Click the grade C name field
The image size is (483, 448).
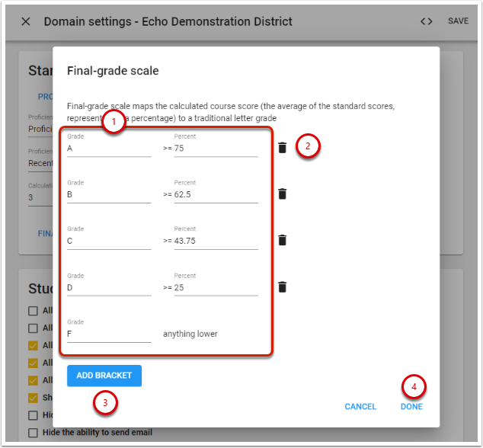point(108,241)
